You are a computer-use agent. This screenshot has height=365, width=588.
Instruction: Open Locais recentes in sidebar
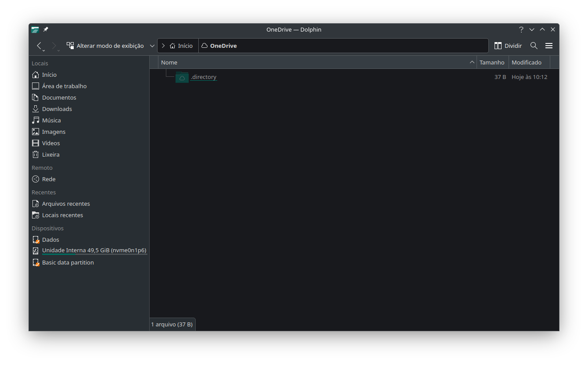pyautogui.click(x=89, y=215)
